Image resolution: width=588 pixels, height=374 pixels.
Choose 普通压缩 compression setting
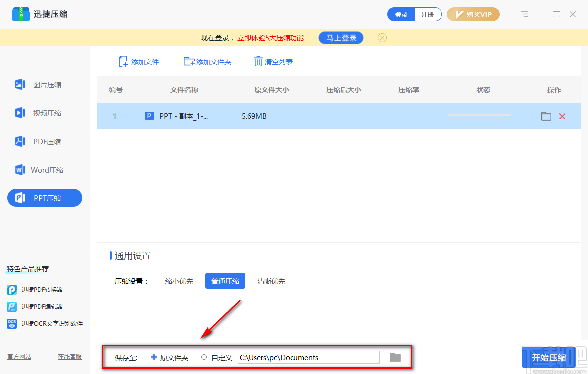click(x=225, y=281)
